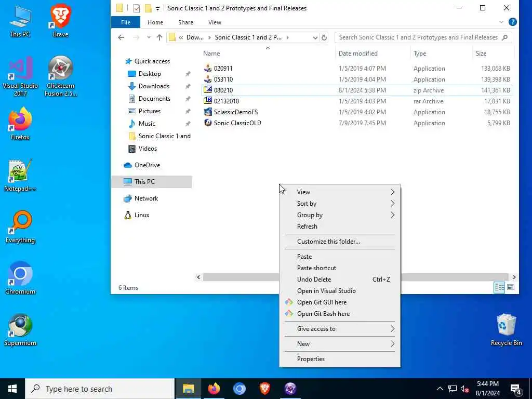Open Notepad++ desktop shortcut

[20, 176]
